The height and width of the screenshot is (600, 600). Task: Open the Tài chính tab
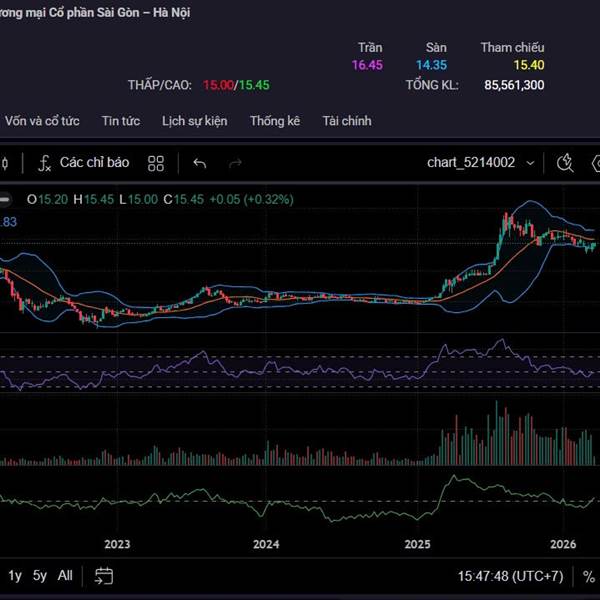click(346, 121)
